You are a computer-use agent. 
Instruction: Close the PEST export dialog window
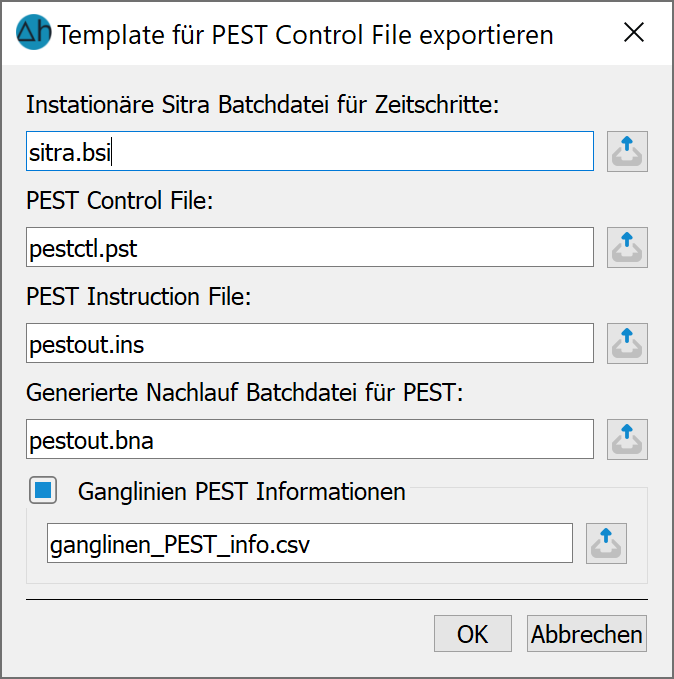coord(634,32)
